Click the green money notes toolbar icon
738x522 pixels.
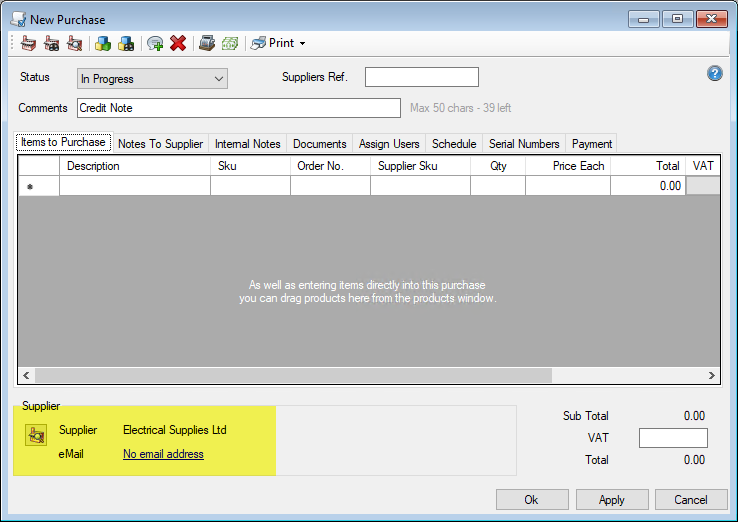230,43
